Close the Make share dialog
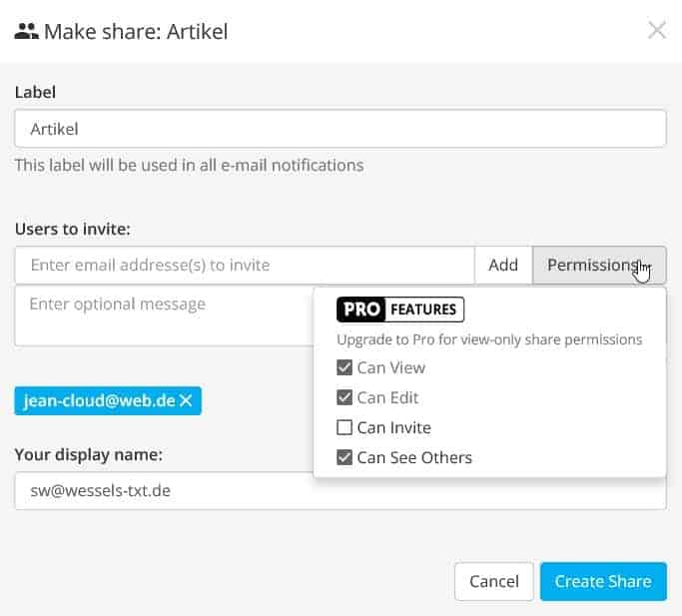The image size is (682, 616). pos(657,30)
